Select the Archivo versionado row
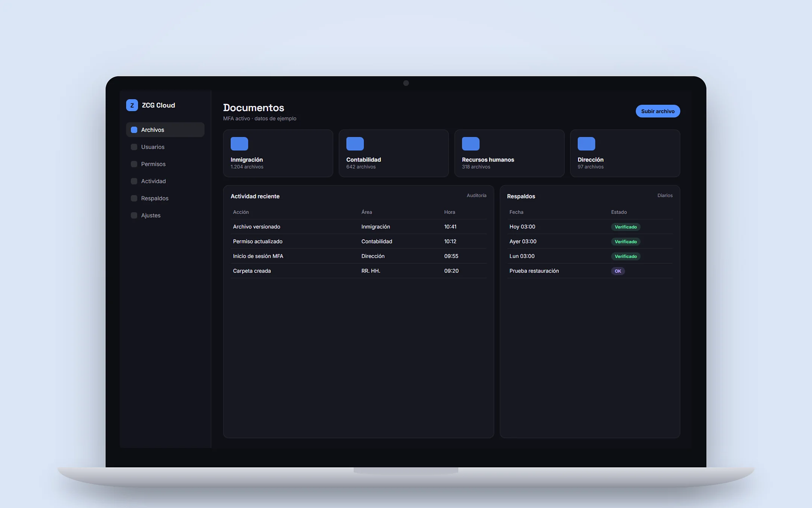The height and width of the screenshot is (508, 812). [358, 227]
